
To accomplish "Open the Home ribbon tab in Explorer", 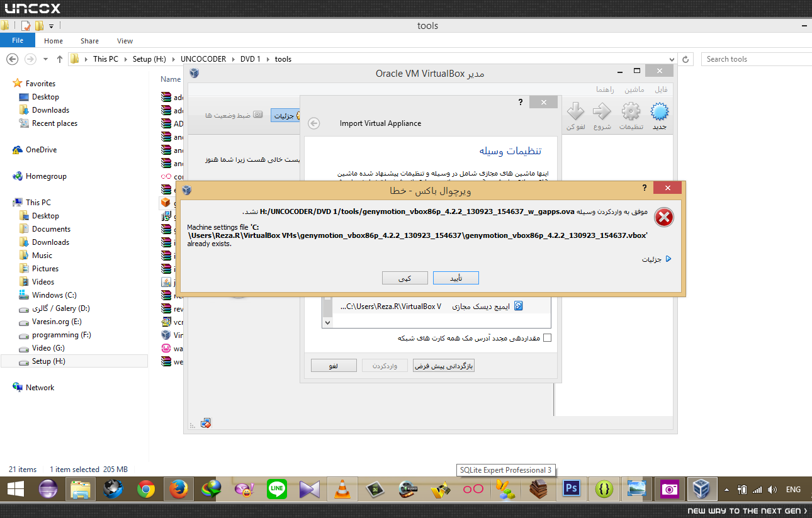I will (54, 41).
